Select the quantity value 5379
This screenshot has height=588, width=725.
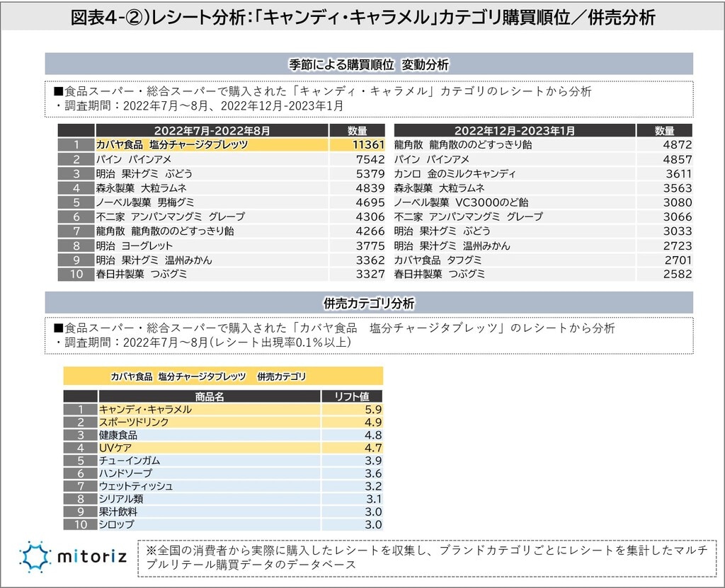pos(370,174)
